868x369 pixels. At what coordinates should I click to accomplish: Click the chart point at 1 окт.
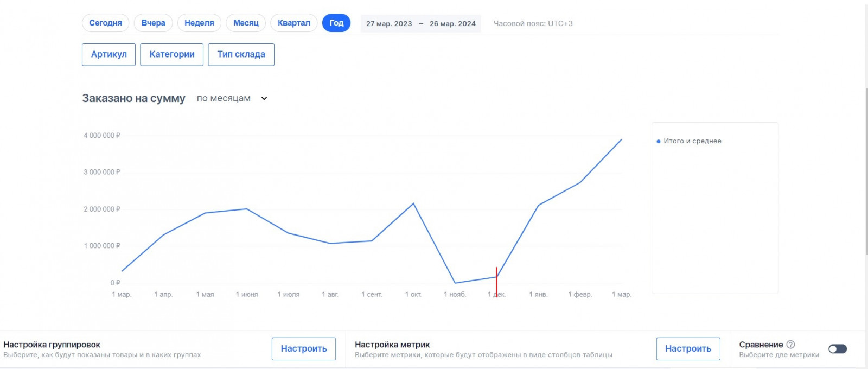(413, 203)
